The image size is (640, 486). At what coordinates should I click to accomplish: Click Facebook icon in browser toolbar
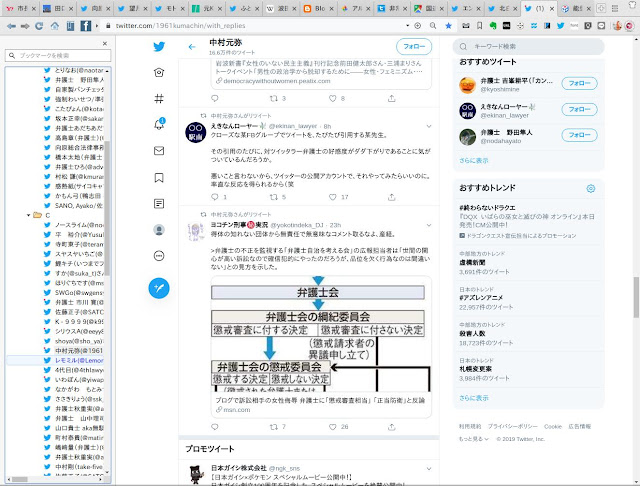(x=85, y=26)
